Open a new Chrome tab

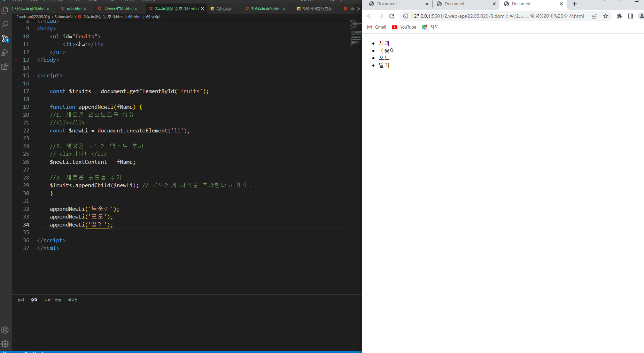[575, 4]
